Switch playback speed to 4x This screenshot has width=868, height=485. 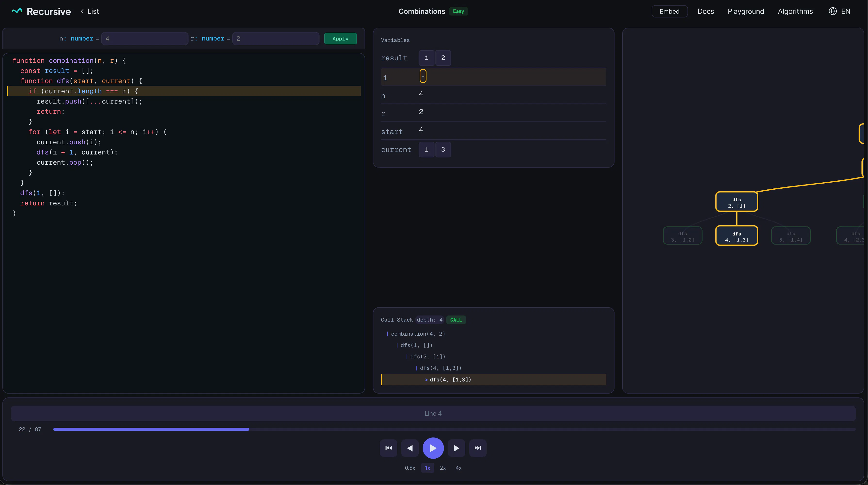click(458, 468)
